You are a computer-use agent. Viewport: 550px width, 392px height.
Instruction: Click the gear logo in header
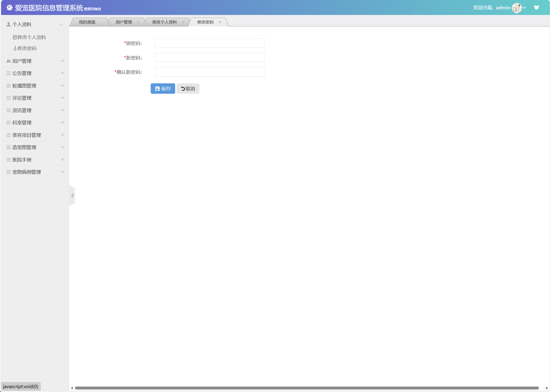point(10,8)
